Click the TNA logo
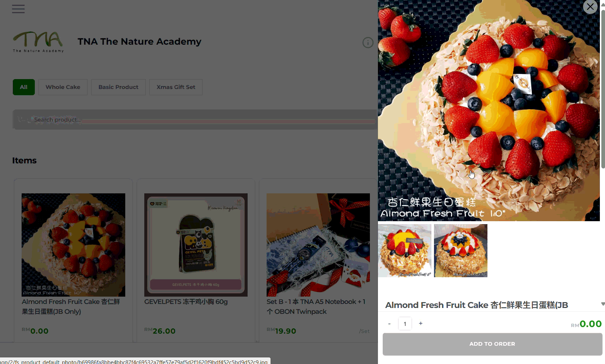The width and height of the screenshot is (605, 364). point(38,42)
